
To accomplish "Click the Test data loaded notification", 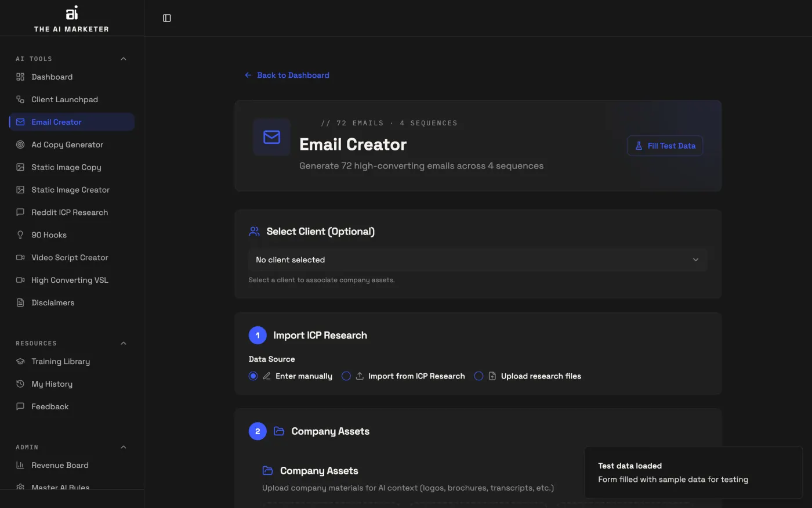I will click(694, 473).
